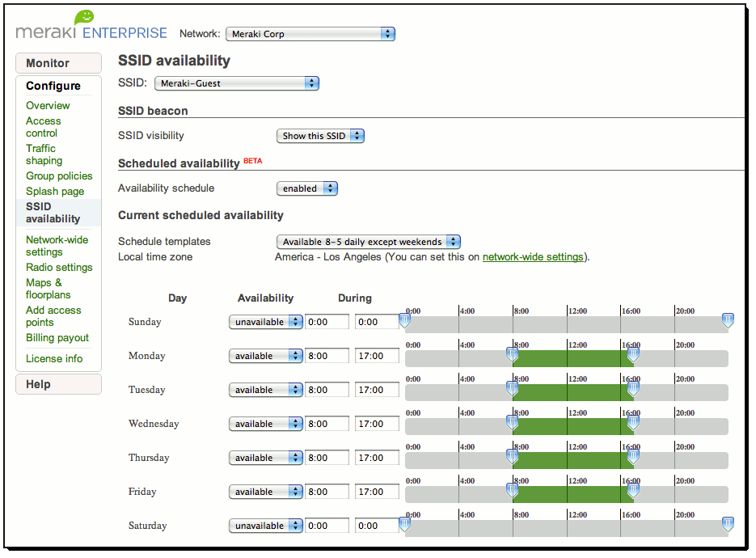Screen dimensions: 756x558
Task: Click Monday end time field 17:00
Action: tap(377, 356)
